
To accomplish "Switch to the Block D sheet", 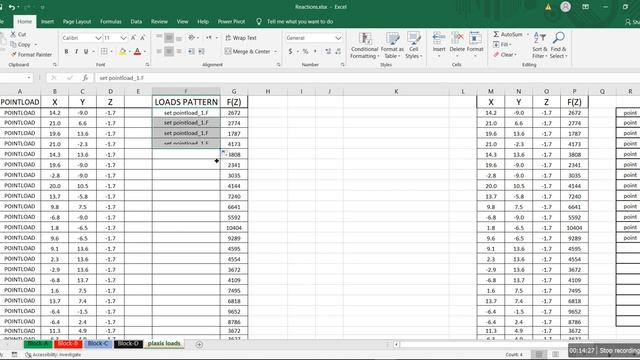I will click(x=128, y=344).
